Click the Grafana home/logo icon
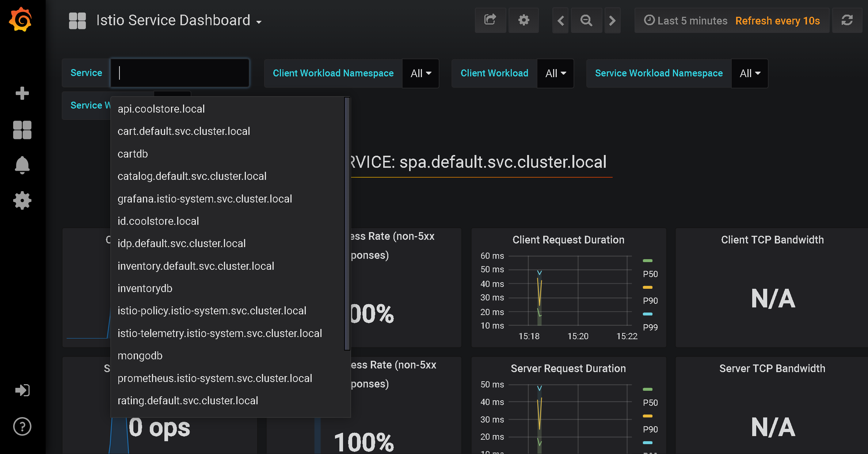868x454 pixels. (x=21, y=20)
